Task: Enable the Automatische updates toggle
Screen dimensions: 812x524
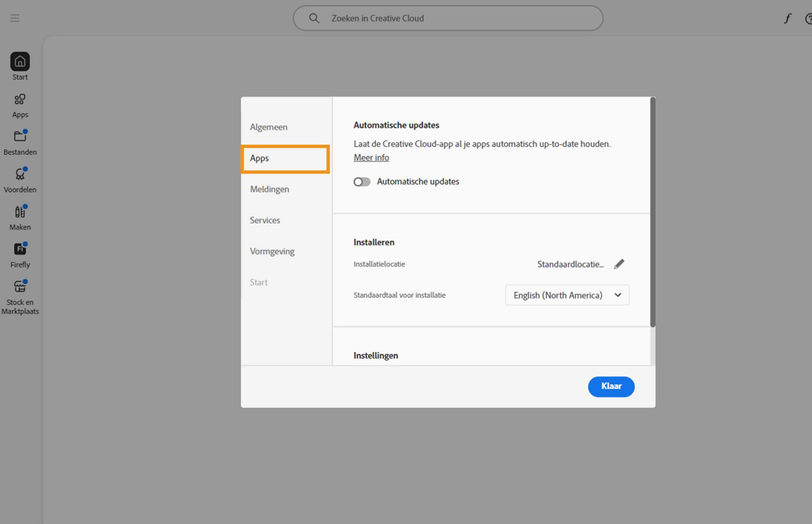Action: pyautogui.click(x=362, y=182)
